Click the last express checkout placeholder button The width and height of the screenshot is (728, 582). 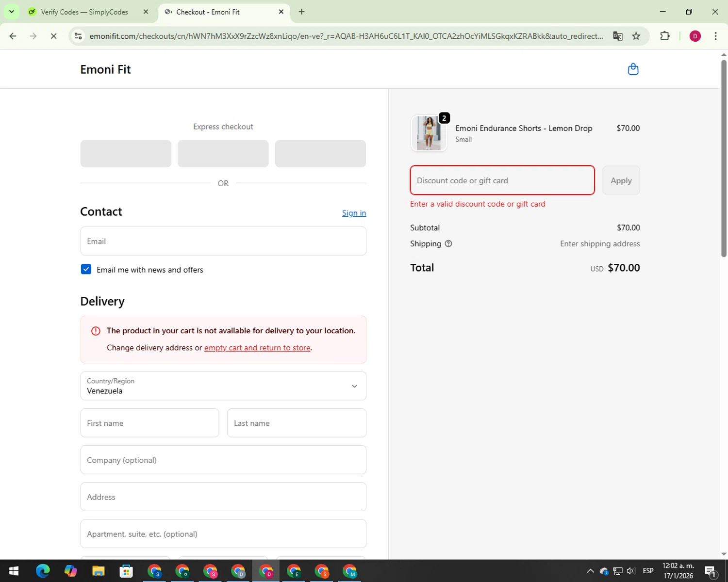coord(320,154)
